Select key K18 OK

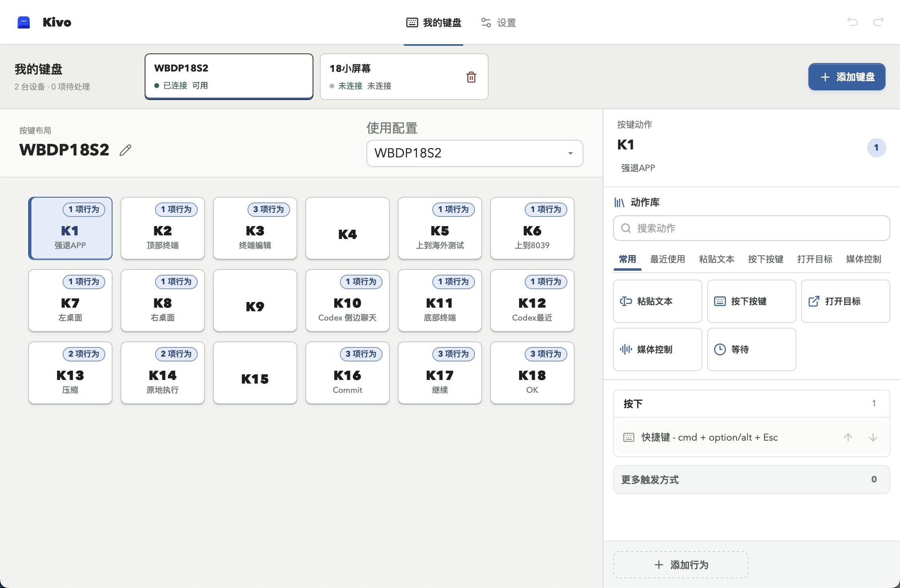coord(532,373)
